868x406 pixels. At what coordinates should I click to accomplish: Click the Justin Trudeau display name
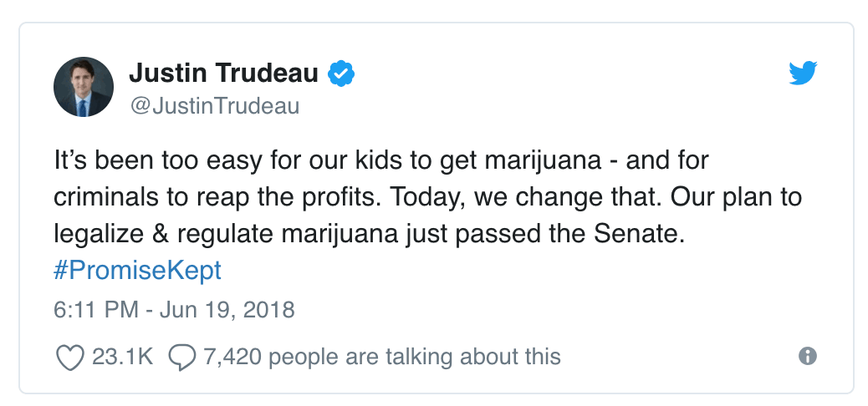223,73
